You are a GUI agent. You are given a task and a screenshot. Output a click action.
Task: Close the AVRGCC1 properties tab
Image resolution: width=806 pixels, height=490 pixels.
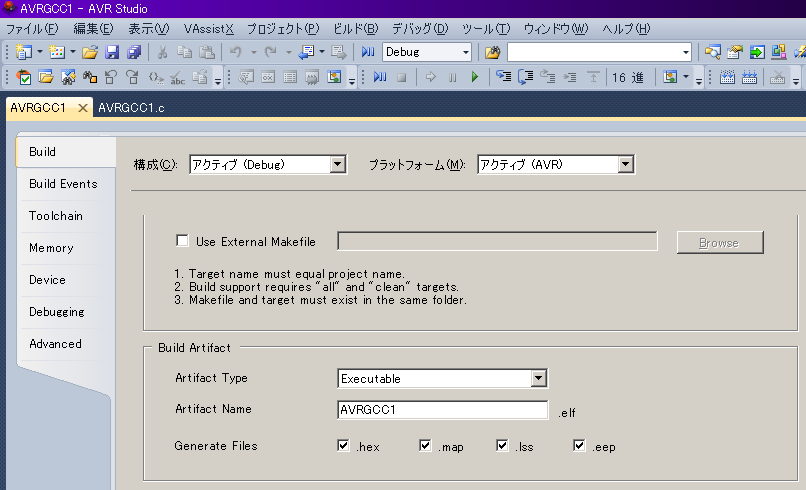[82, 108]
